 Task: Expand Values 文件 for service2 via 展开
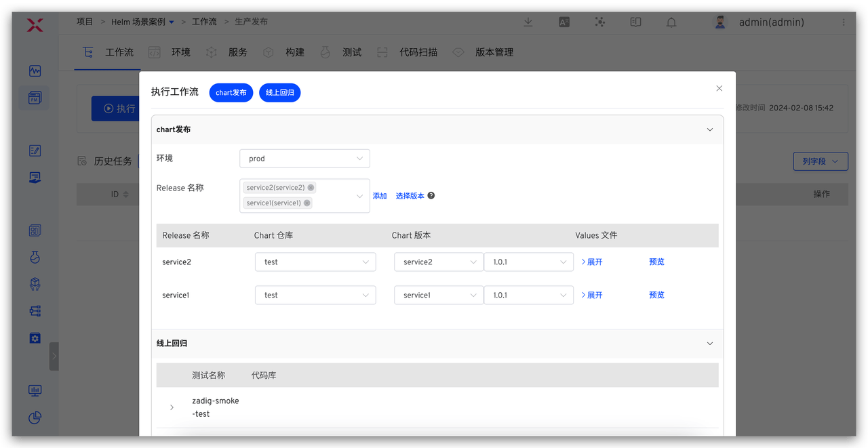(x=592, y=262)
